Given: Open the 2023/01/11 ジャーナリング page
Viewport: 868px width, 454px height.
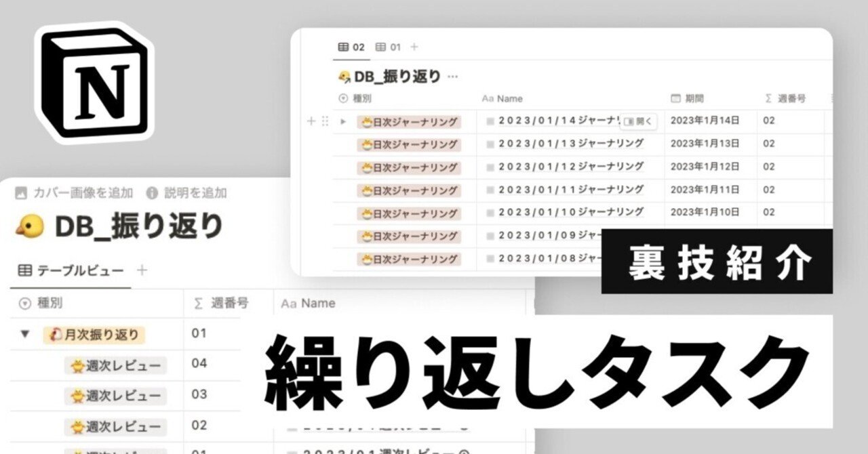Looking at the screenshot, I should point(571,189).
